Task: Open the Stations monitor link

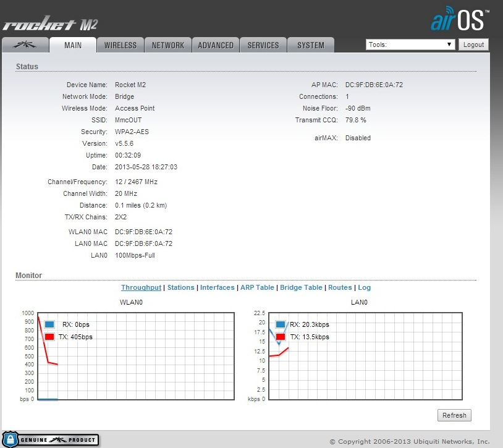Action: (181, 287)
